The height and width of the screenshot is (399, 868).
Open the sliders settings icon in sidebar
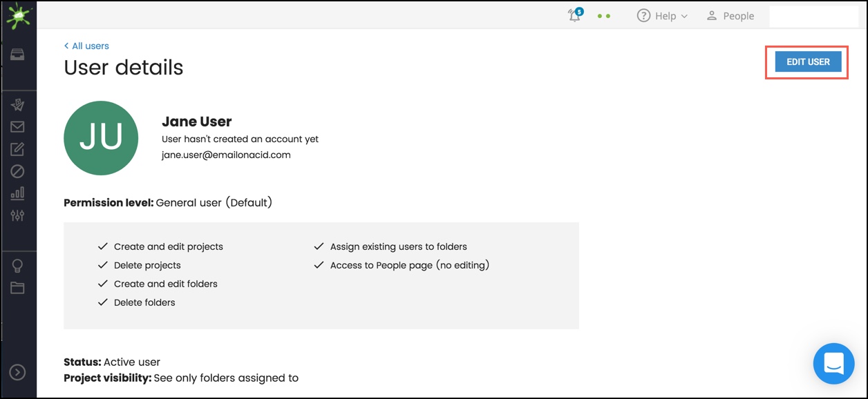coord(17,215)
